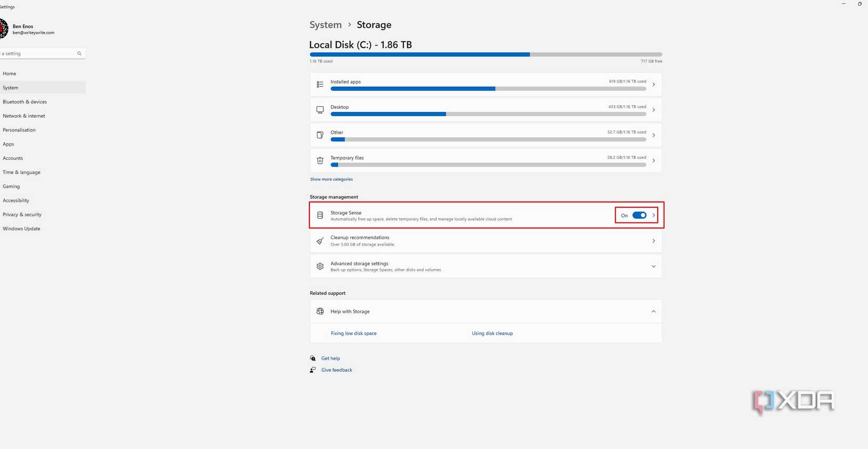Image resolution: width=868 pixels, height=449 pixels.
Task: Click the Installed apps usage bar
Action: click(x=488, y=89)
